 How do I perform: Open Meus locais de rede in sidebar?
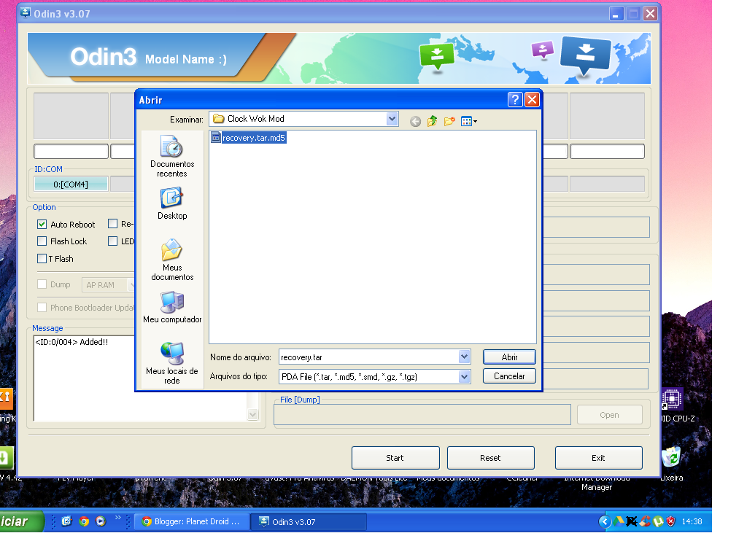(172, 363)
